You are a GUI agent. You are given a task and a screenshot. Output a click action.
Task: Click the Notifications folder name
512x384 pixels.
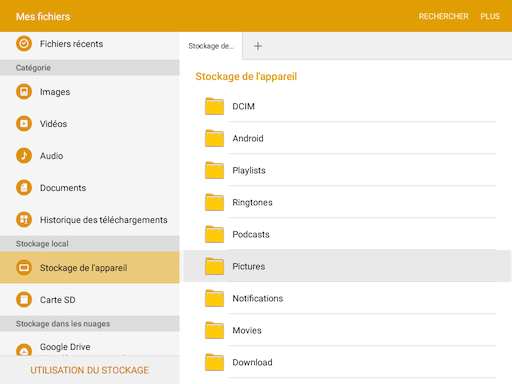(x=258, y=298)
